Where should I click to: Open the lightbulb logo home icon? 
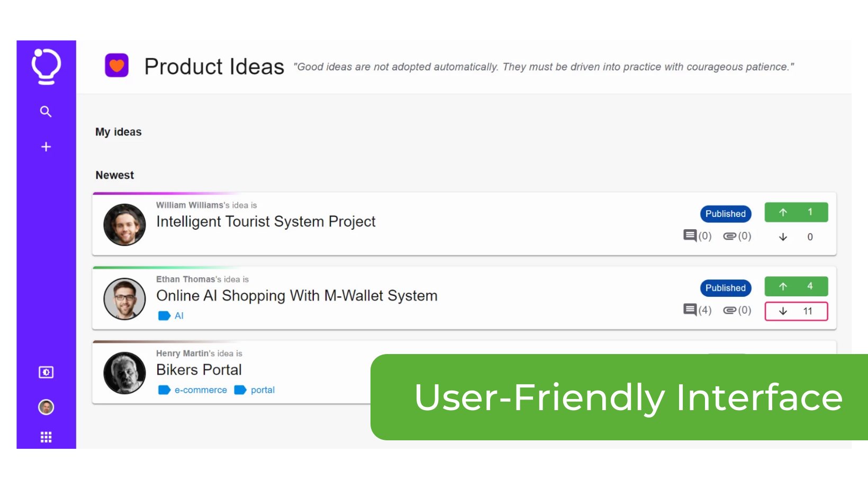pyautogui.click(x=46, y=66)
